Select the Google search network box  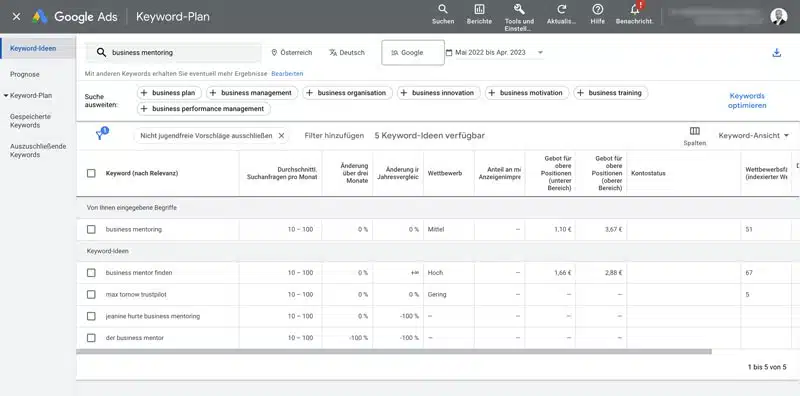pyautogui.click(x=413, y=53)
